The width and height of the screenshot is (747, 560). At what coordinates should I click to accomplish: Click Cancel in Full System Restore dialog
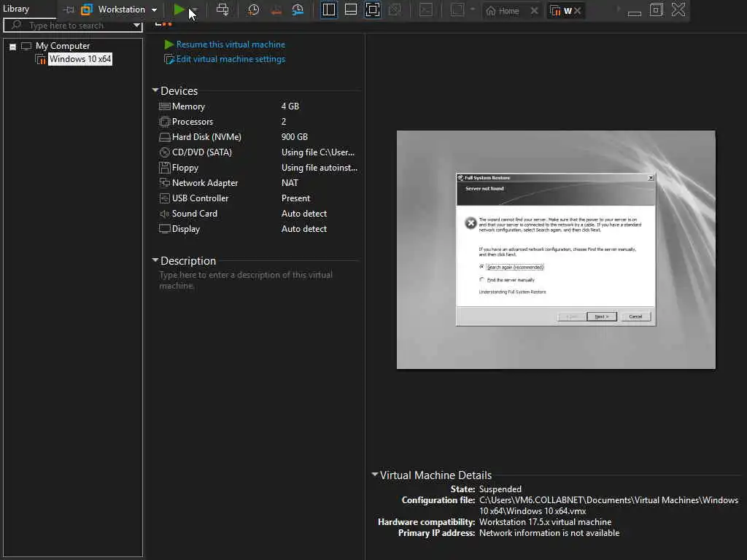click(635, 316)
